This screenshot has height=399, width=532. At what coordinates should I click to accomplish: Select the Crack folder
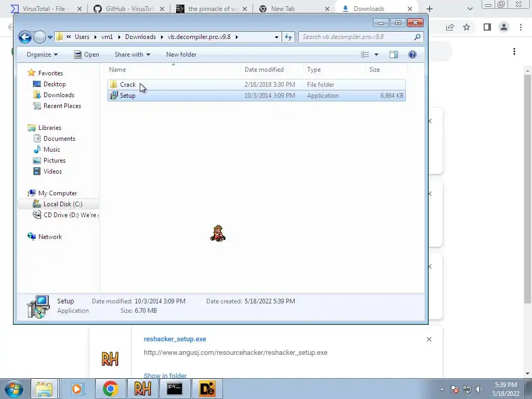click(256, 85)
